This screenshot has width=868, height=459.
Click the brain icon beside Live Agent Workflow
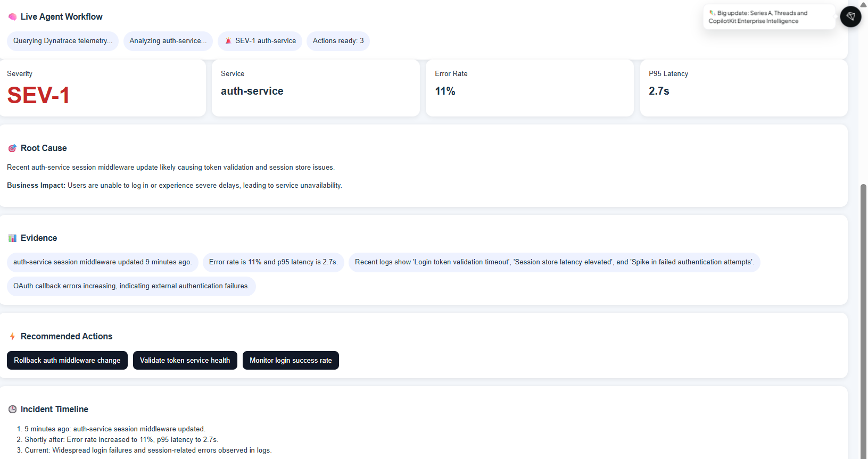click(x=12, y=17)
